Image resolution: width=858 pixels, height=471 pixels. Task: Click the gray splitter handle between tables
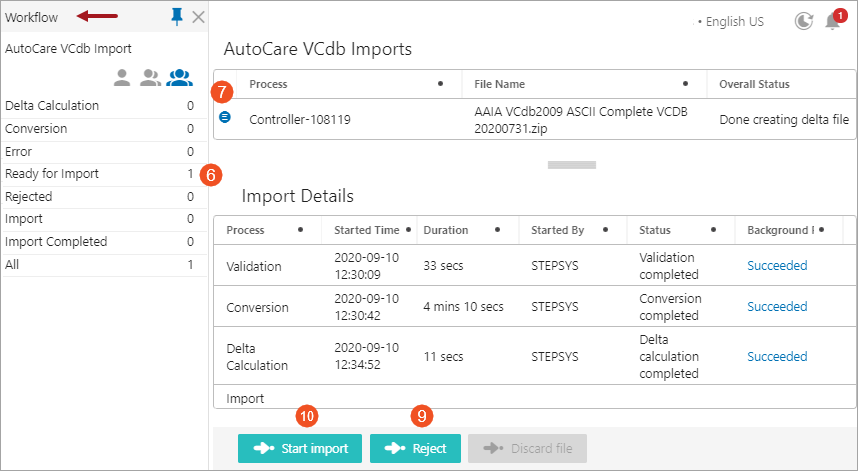572,165
